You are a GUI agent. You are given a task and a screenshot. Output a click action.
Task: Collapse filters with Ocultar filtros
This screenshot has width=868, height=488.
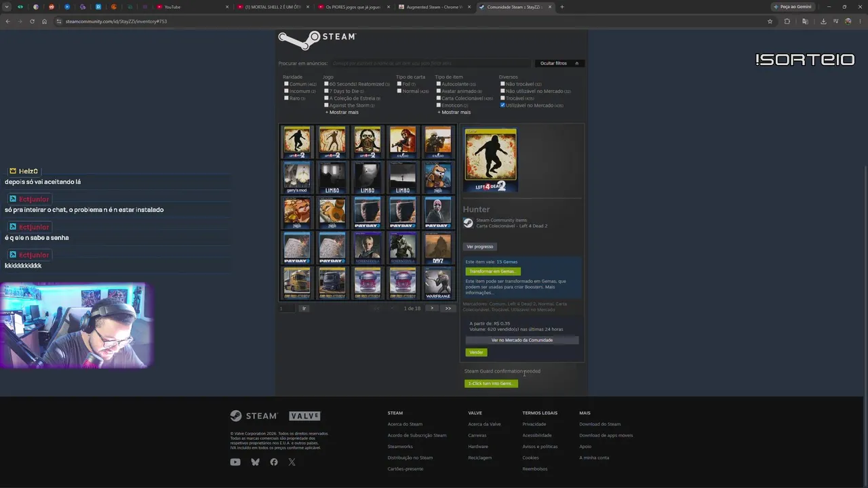click(x=559, y=63)
